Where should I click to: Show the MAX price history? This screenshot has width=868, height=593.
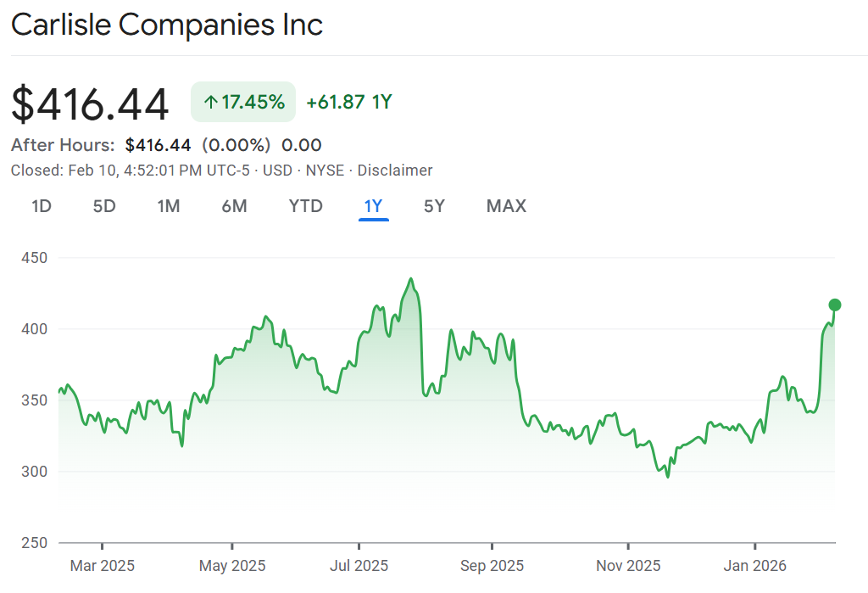(x=506, y=206)
